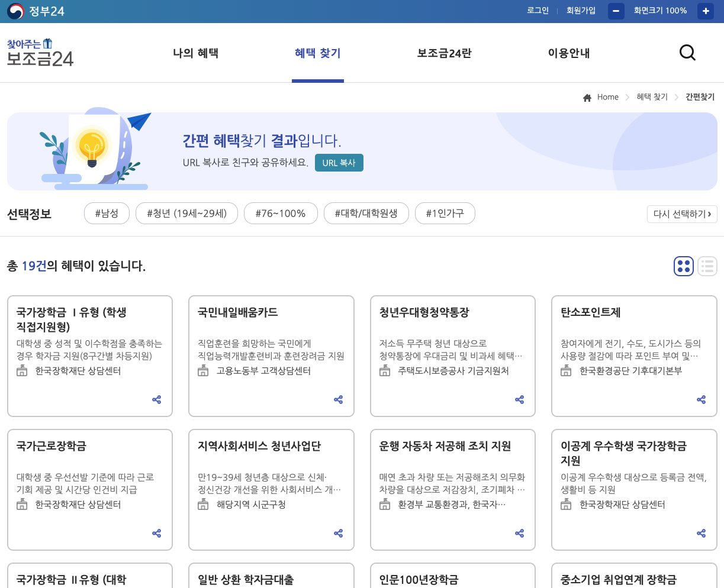
Task: Open 청년우대형청약통장 card title
Action: pos(424,312)
